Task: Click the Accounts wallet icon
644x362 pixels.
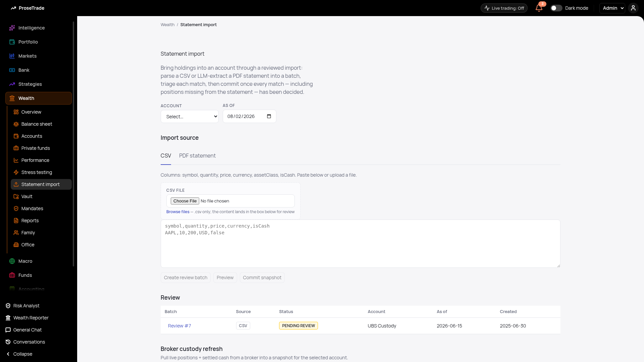Action: click(x=16, y=136)
